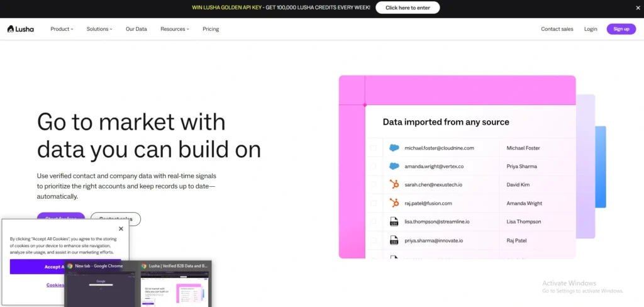This screenshot has width=644, height=307.
Task: Click the name Lisa Thompson
Action: pyautogui.click(x=524, y=221)
